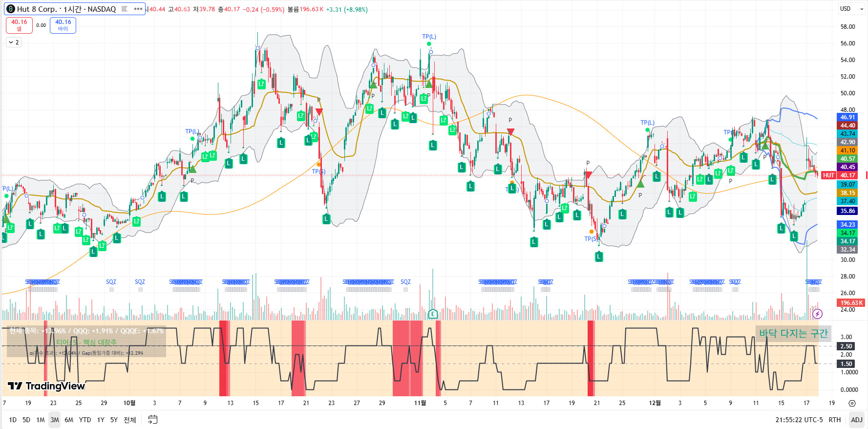Select the 1D time range
The image size is (868, 429).
(x=13, y=420)
